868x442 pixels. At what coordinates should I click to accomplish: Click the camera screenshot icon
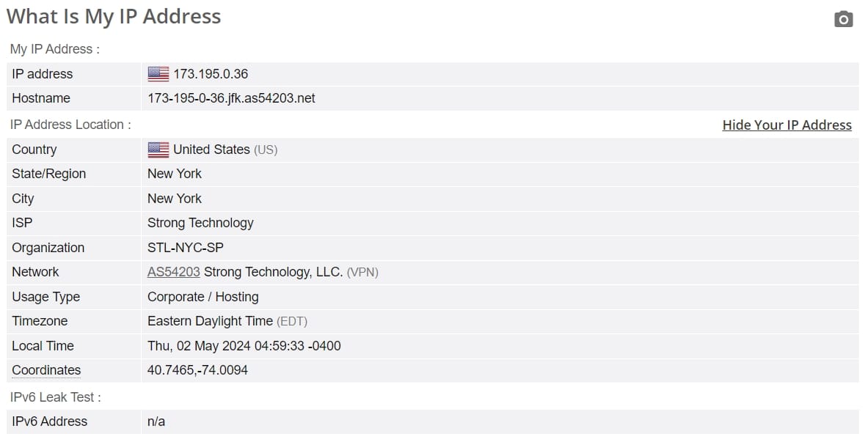click(843, 19)
